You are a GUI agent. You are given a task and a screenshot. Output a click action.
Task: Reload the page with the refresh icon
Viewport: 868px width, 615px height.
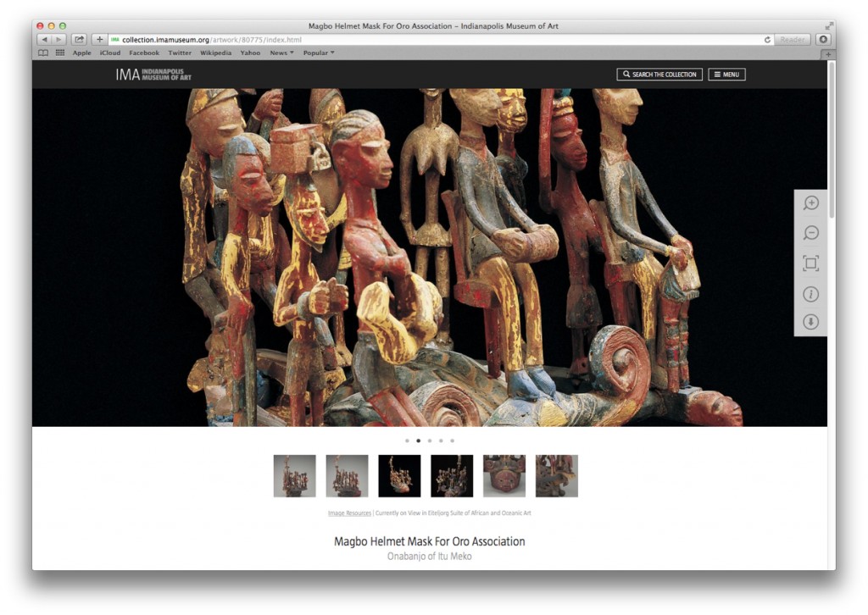coord(767,40)
